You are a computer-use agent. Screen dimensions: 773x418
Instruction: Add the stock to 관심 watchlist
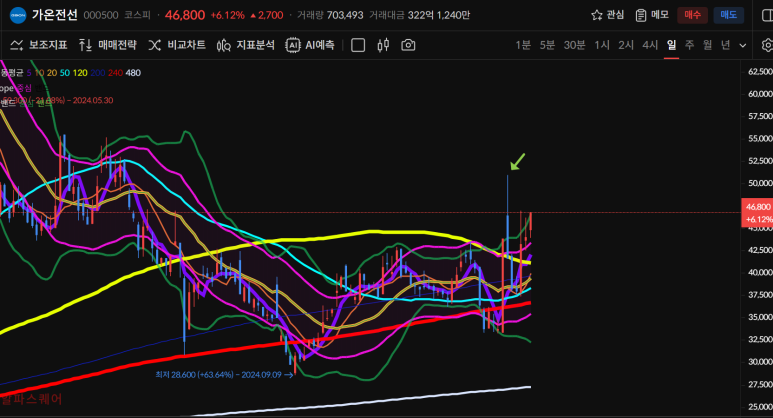coord(607,15)
